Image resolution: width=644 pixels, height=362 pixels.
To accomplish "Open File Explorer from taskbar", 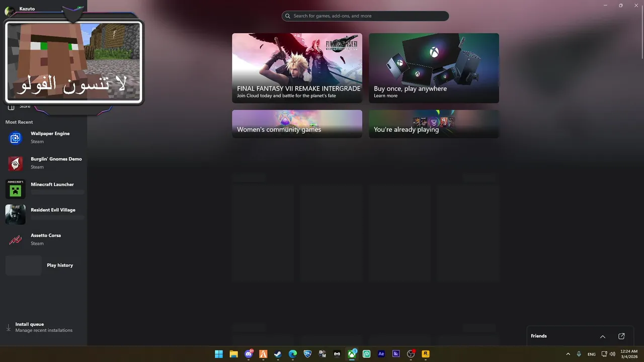I will click(233, 354).
